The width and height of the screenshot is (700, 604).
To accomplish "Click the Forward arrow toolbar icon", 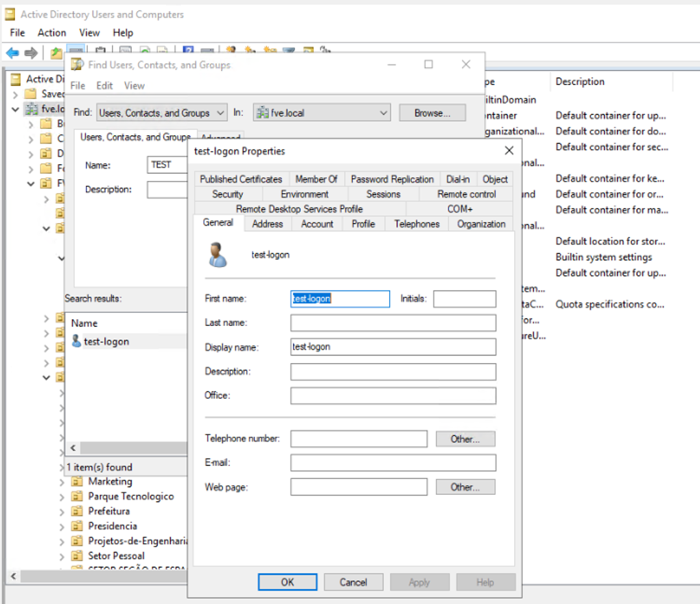I will point(31,53).
